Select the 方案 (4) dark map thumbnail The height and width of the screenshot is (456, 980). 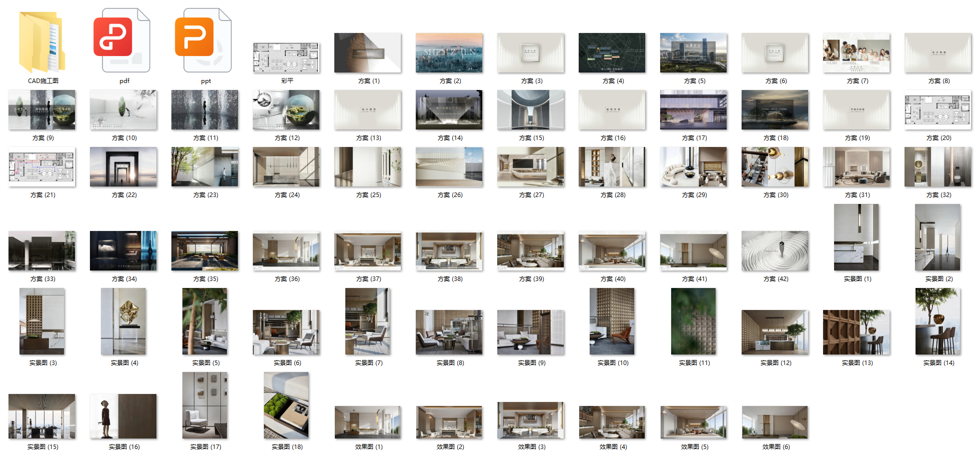pos(612,53)
